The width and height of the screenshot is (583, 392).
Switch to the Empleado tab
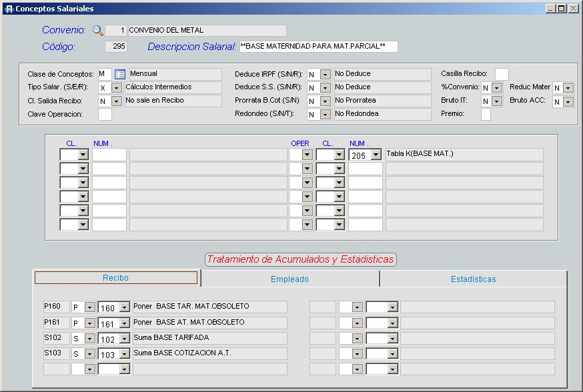(x=290, y=279)
